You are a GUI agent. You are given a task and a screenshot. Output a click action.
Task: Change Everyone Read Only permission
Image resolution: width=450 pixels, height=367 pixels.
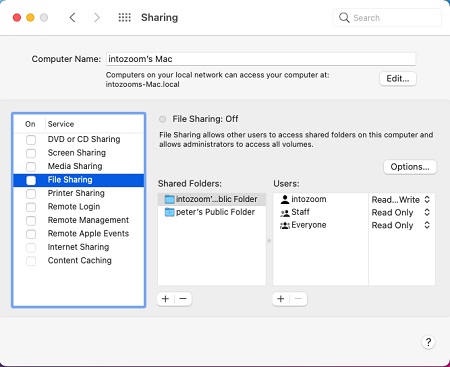(427, 225)
